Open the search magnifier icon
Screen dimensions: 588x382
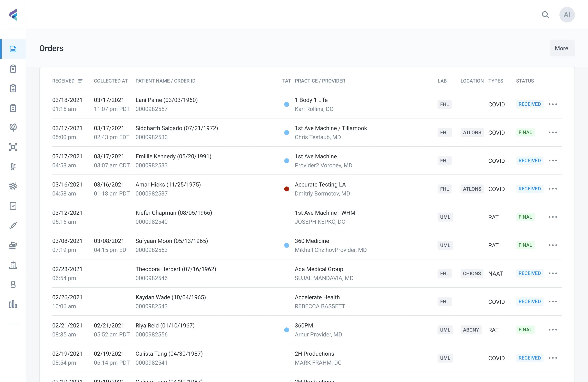click(x=546, y=15)
